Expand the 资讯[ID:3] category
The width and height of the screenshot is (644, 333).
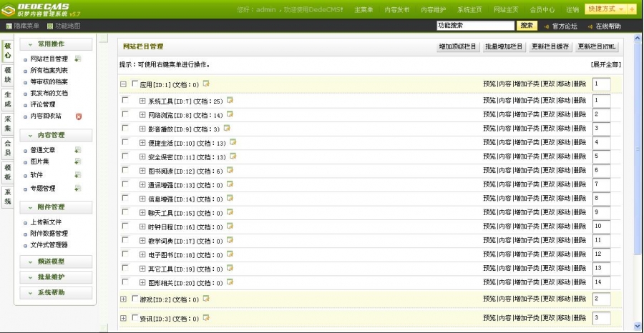coord(123,319)
